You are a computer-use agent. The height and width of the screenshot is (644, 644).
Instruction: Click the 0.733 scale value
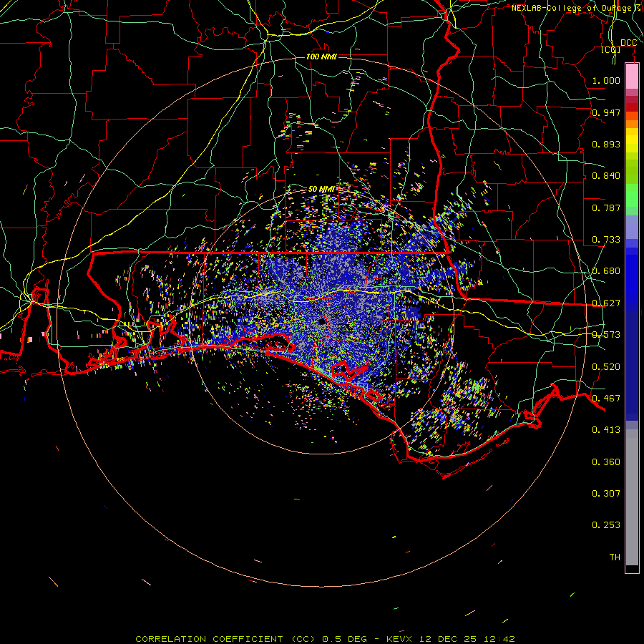[x=606, y=240]
